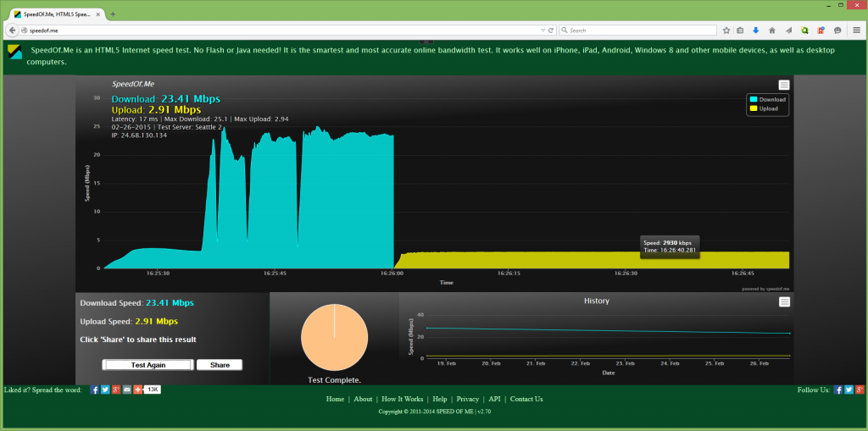This screenshot has width=868, height=431.
Task: Click 'Upload Speed: 2.91 Mbps' result line
Action: pos(130,322)
